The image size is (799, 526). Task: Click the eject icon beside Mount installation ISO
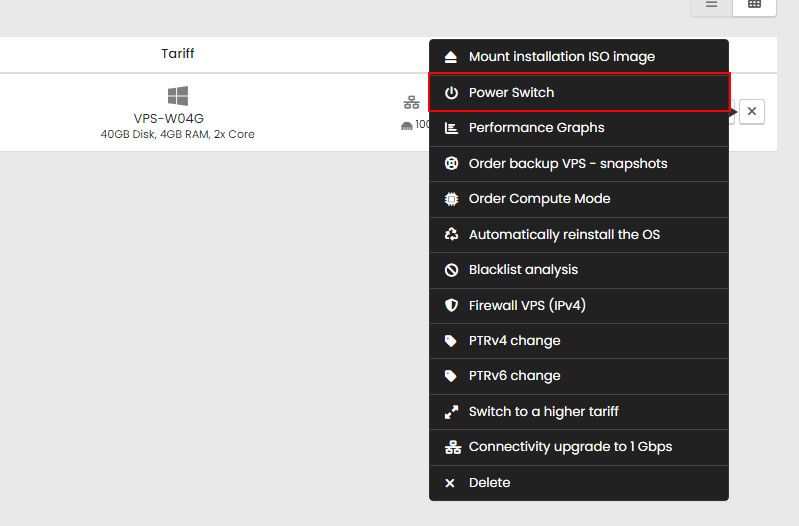pos(450,57)
